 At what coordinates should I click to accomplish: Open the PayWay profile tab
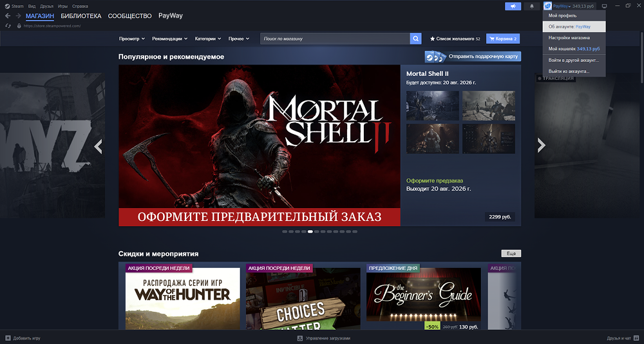tap(171, 15)
